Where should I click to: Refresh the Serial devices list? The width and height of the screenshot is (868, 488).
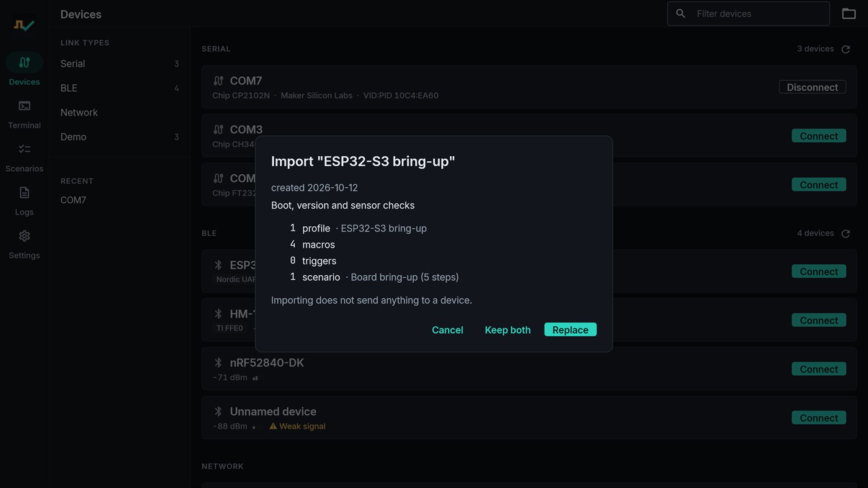pos(846,49)
